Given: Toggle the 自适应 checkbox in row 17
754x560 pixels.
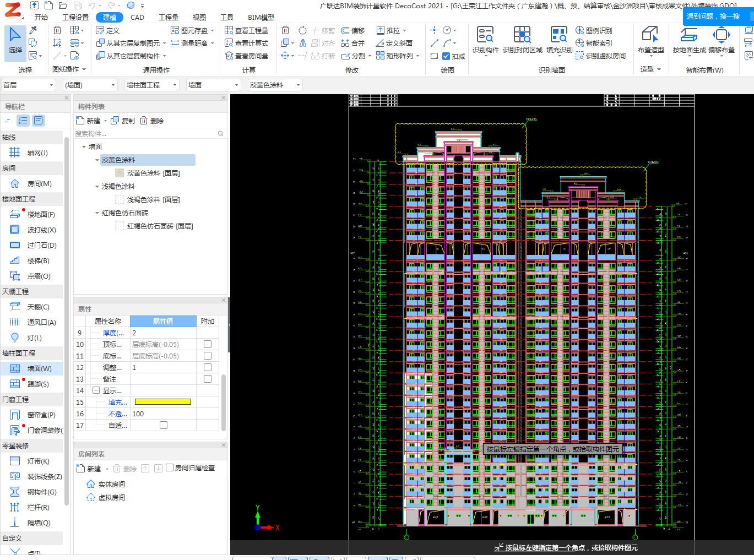Looking at the screenshot, I should [x=164, y=425].
